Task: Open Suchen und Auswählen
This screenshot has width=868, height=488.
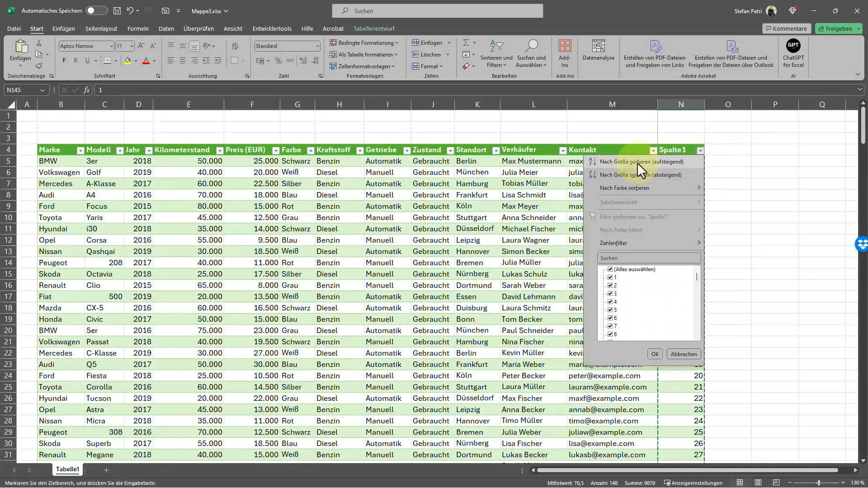Action: pos(531,54)
